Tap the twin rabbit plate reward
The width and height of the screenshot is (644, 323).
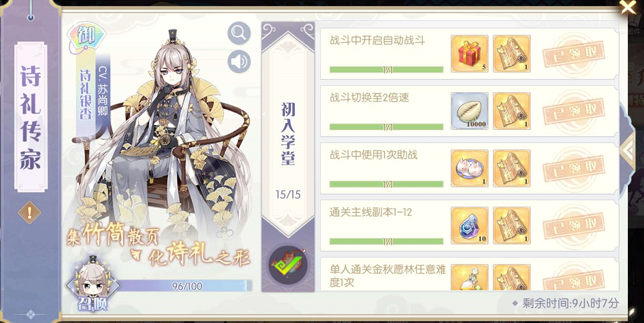[x=469, y=168]
